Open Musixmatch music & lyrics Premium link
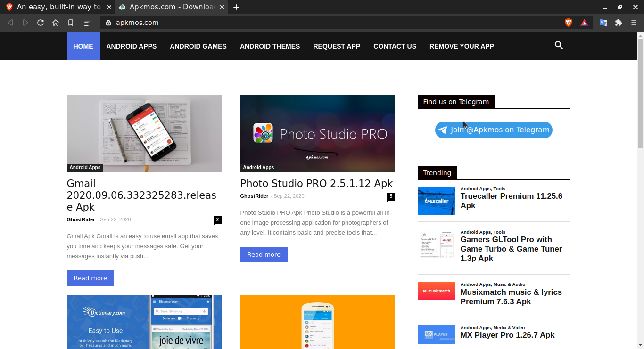This screenshot has width=644, height=349. pos(512,297)
